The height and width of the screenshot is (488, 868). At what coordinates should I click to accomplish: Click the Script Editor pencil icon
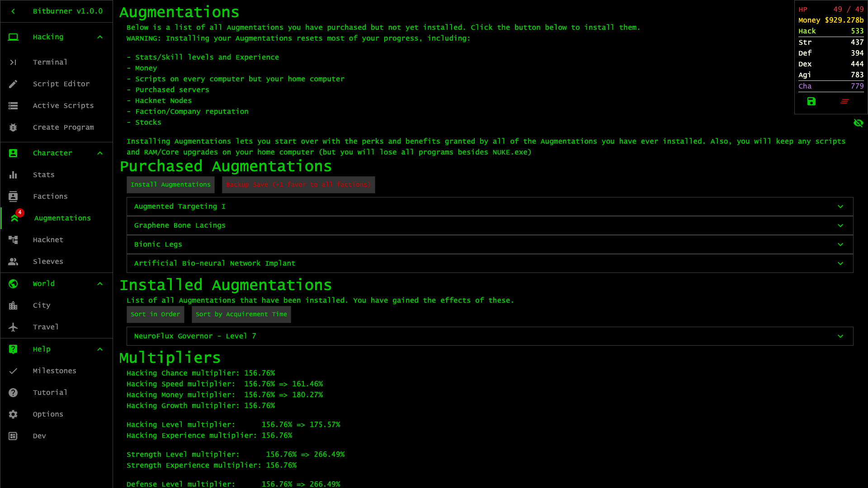13,84
